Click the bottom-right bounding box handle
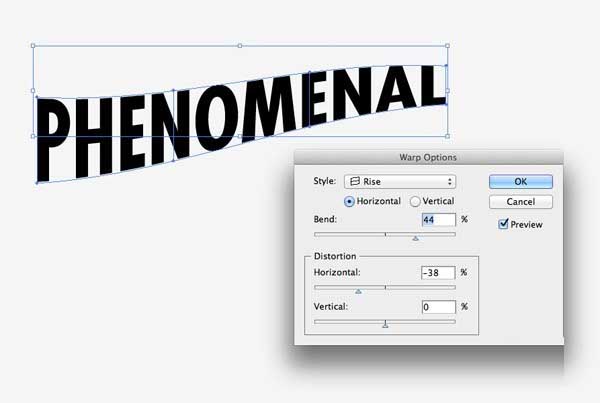 (x=447, y=136)
